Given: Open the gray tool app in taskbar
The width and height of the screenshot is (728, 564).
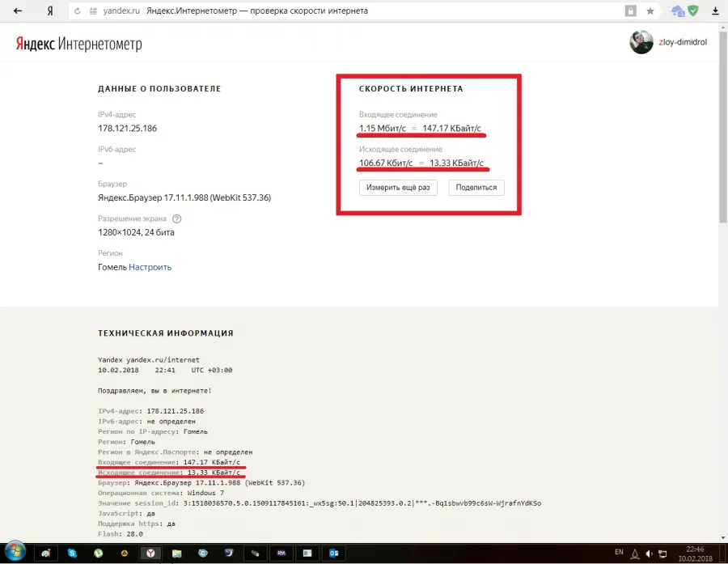Looking at the screenshot, I should point(255,553).
